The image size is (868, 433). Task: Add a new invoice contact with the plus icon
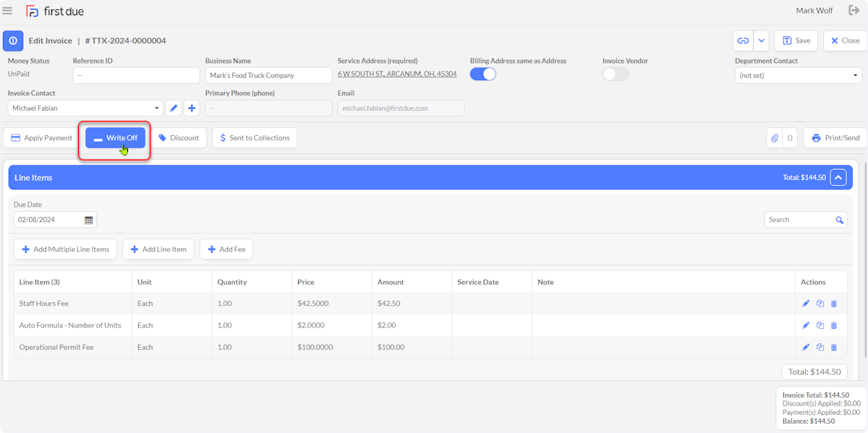(192, 108)
